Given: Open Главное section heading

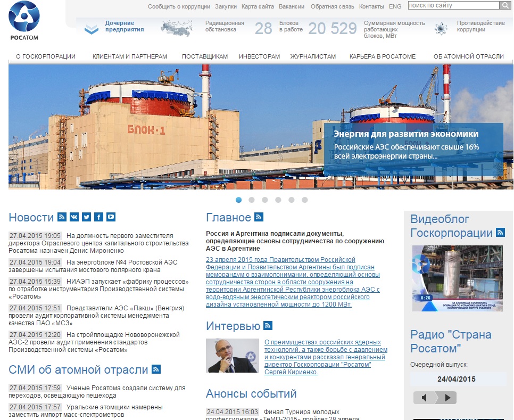Looking at the screenshot, I should pyautogui.click(x=228, y=217).
